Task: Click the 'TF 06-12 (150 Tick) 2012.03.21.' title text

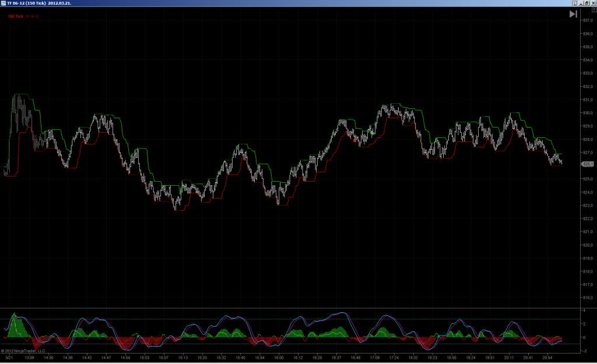Action: [39, 3]
